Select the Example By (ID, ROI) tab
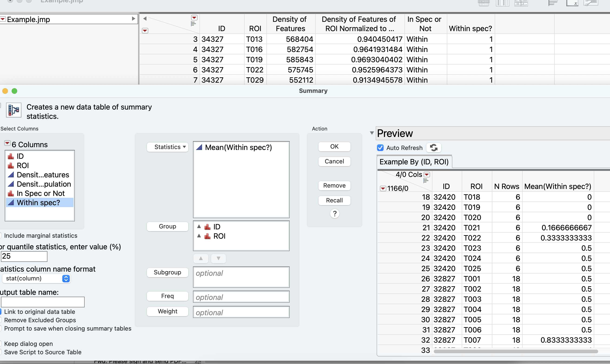Viewport: 610px width, 364px height. (414, 162)
